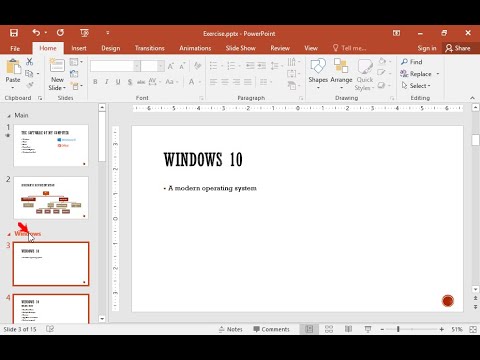
Task: Click the Clear All Formatting icon
Action: click(198, 66)
